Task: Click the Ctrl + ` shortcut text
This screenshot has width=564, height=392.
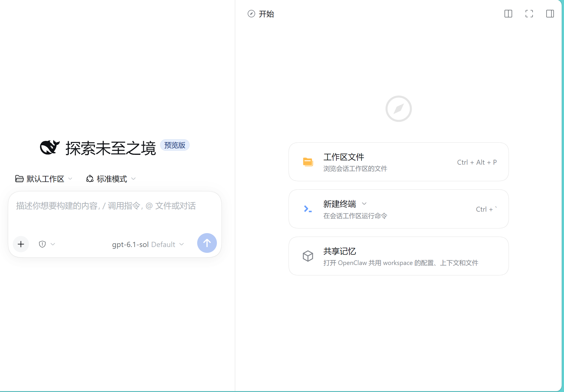Action: click(487, 209)
